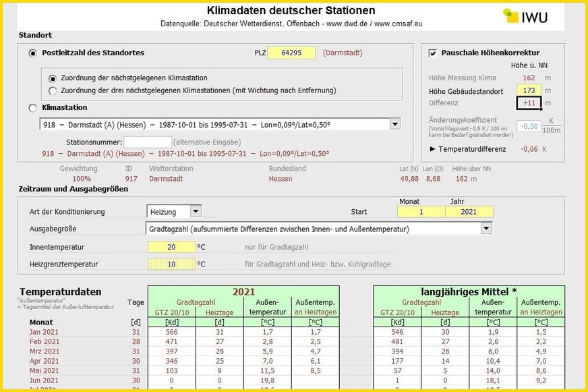Click the Heizgrenztemperatur field showing 10
Screen dimensions: 588x392
(x=171, y=264)
